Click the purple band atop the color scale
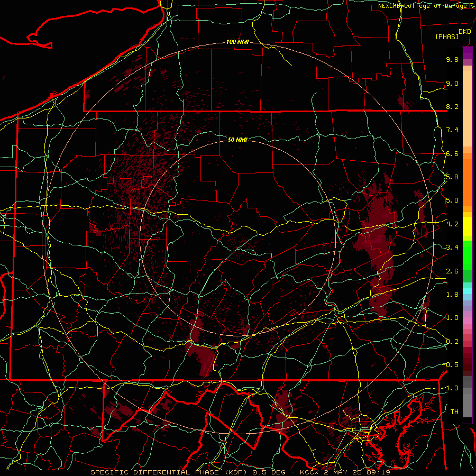The image size is (476, 476). pyautogui.click(x=467, y=53)
